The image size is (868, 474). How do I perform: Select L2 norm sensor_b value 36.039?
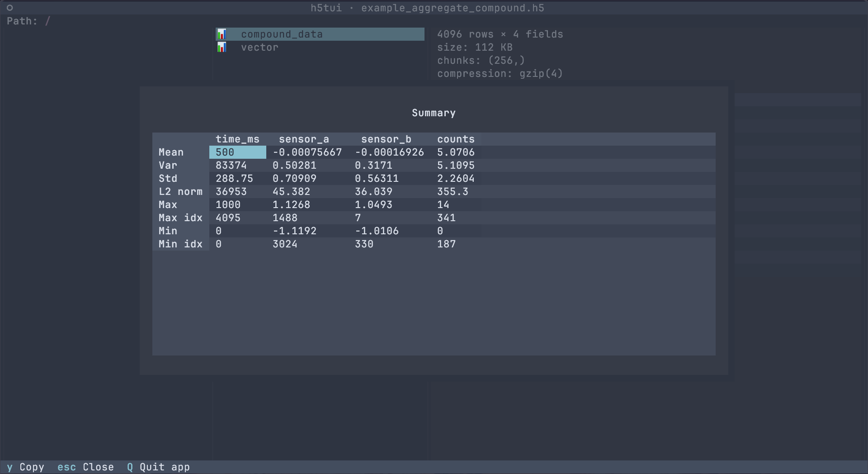tap(373, 192)
